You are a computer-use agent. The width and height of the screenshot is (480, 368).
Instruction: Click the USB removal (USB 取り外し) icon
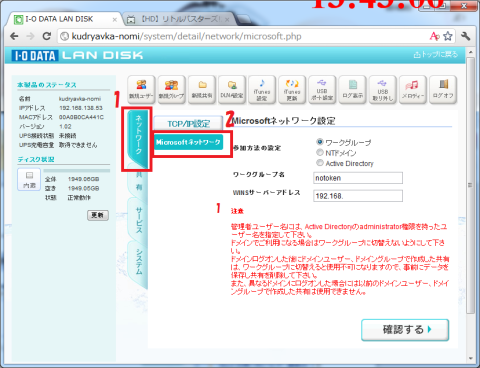click(x=382, y=89)
